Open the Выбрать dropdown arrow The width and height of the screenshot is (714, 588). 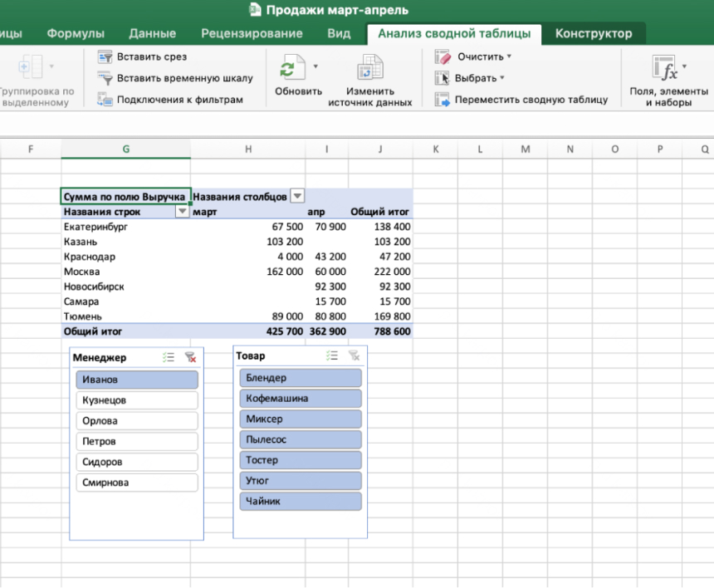click(x=502, y=78)
